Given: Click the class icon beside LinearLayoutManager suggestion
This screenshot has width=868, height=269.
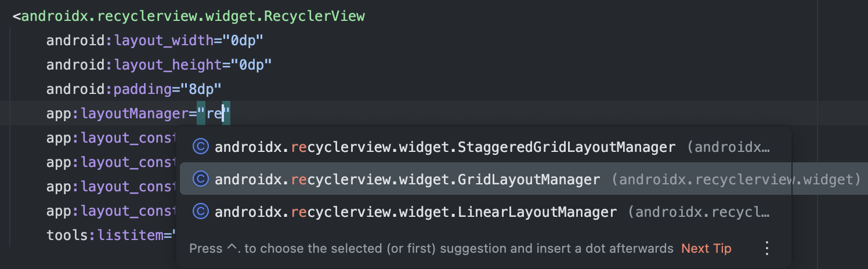Looking at the screenshot, I should [200, 212].
